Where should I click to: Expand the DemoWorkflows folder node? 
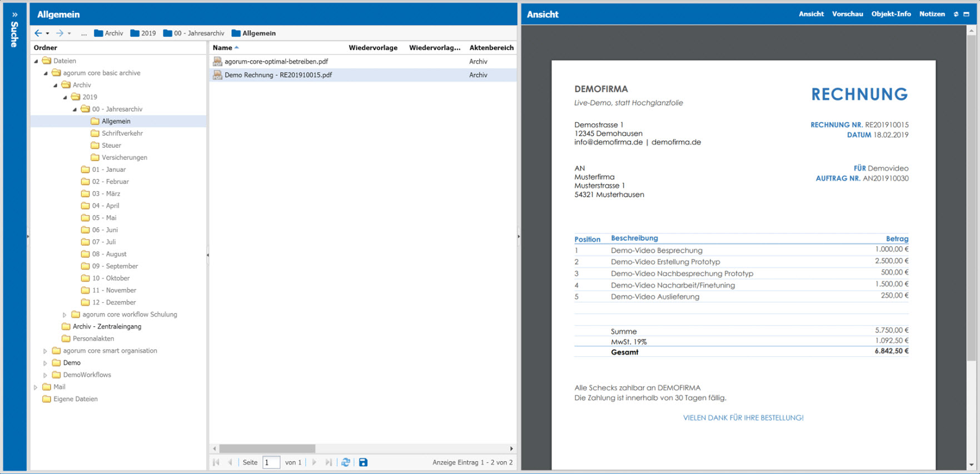coord(46,375)
